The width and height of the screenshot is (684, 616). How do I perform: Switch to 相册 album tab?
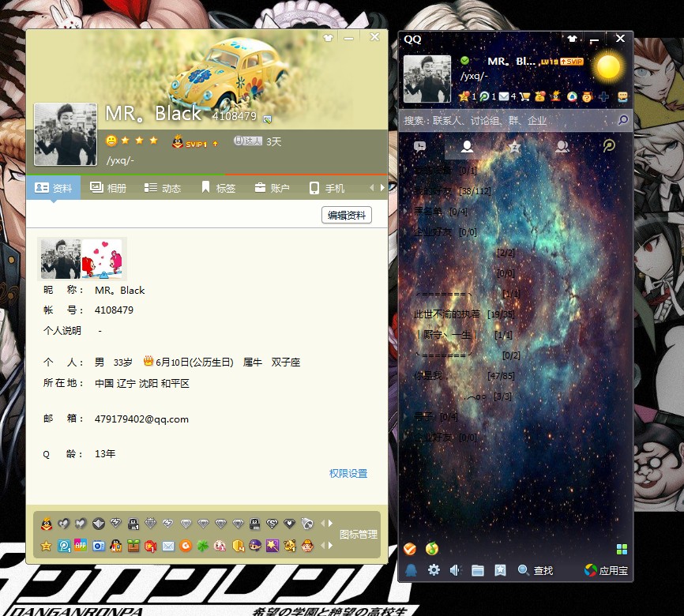[107, 188]
